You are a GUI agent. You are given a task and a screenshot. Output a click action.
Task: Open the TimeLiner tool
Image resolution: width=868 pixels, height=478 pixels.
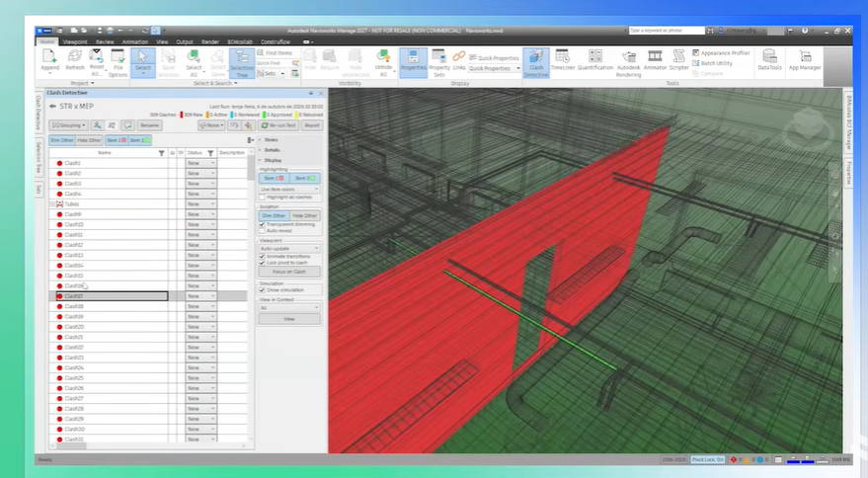pyautogui.click(x=563, y=60)
